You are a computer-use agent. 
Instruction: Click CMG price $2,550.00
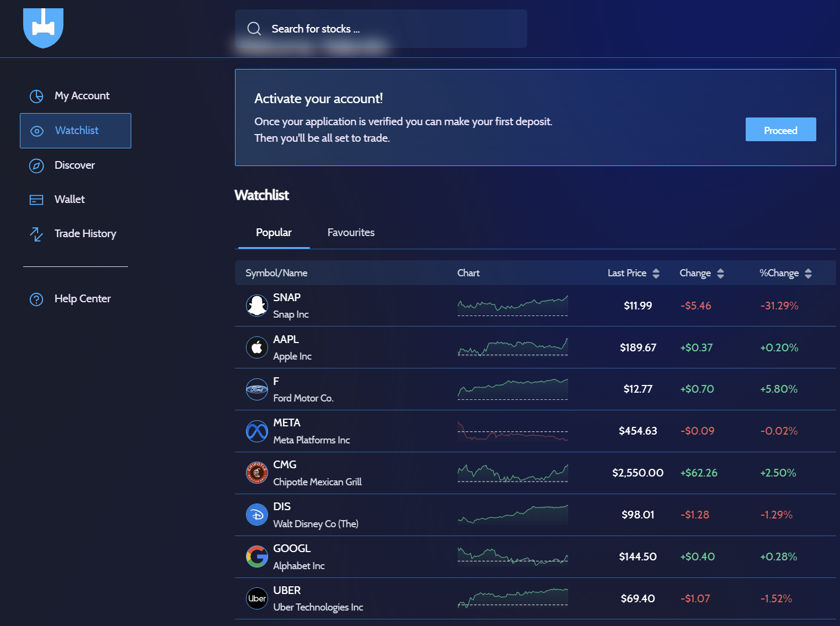click(638, 473)
